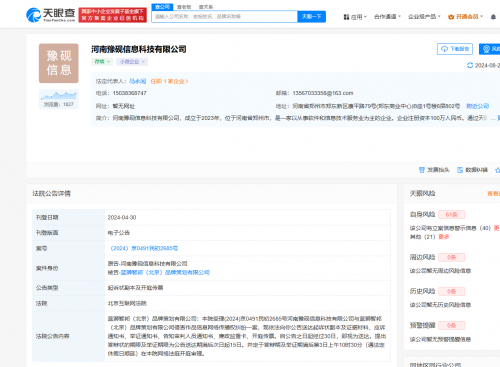Click the Tianyancha logo
This screenshot has height=367, width=500.
tap(51, 15)
